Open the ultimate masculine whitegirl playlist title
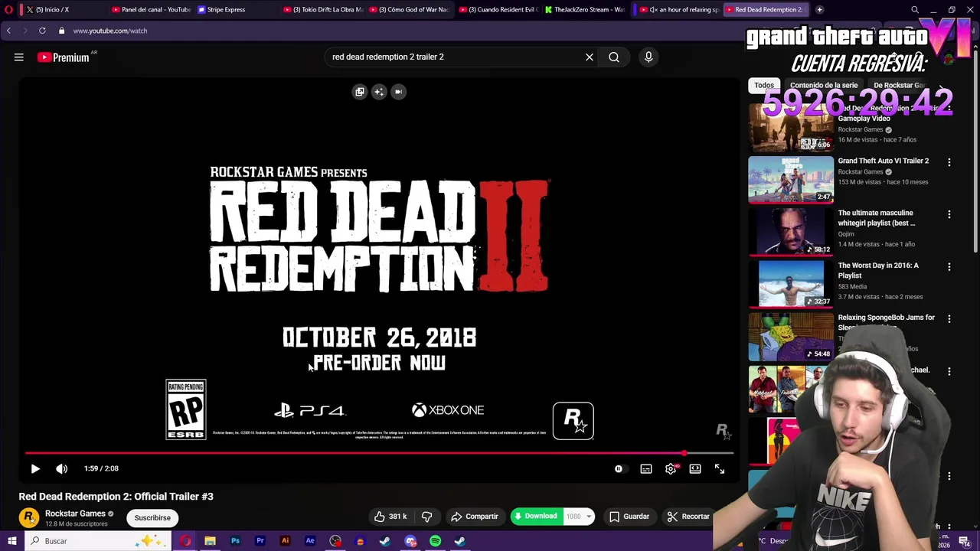 877,218
